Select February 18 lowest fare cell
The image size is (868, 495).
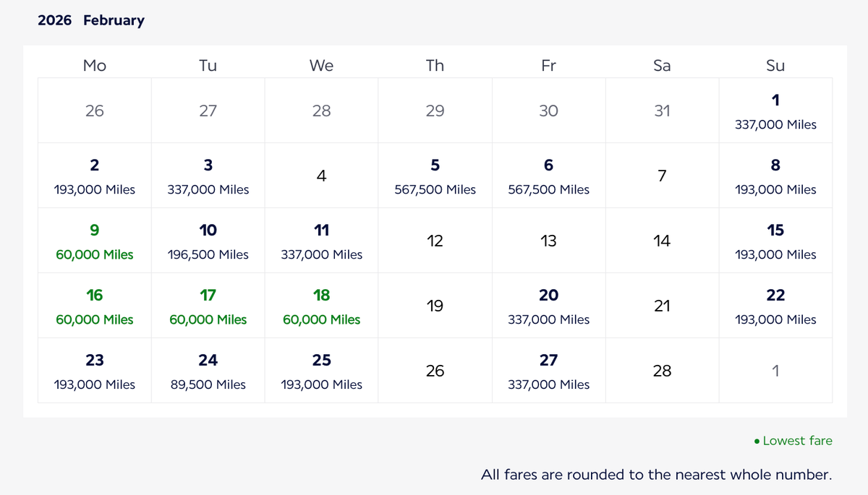pyautogui.click(x=321, y=306)
